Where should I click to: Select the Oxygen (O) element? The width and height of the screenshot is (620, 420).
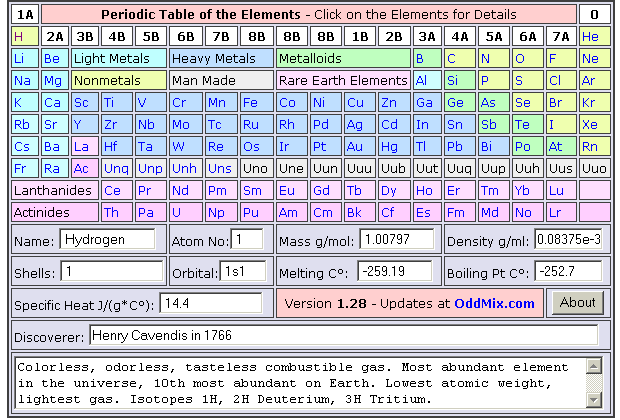pos(527,59)
